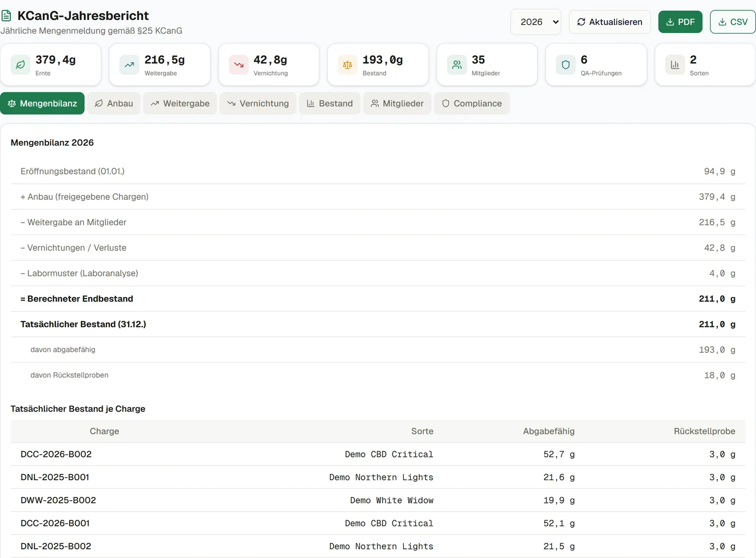This screenshot has width=756, height=558.
Task: Open the year 2026 dropdown
Action: [536, 22]
